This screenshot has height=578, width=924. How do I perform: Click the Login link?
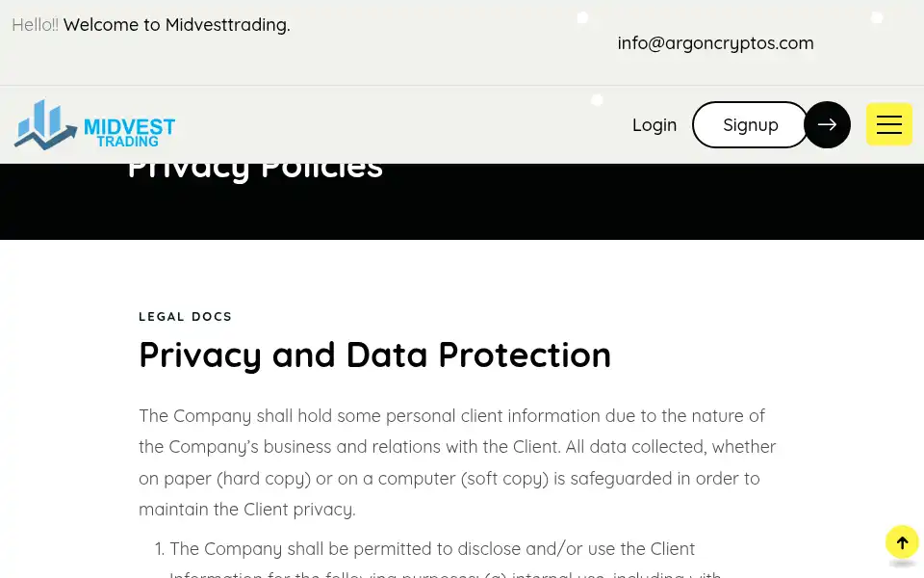point(654,125)
